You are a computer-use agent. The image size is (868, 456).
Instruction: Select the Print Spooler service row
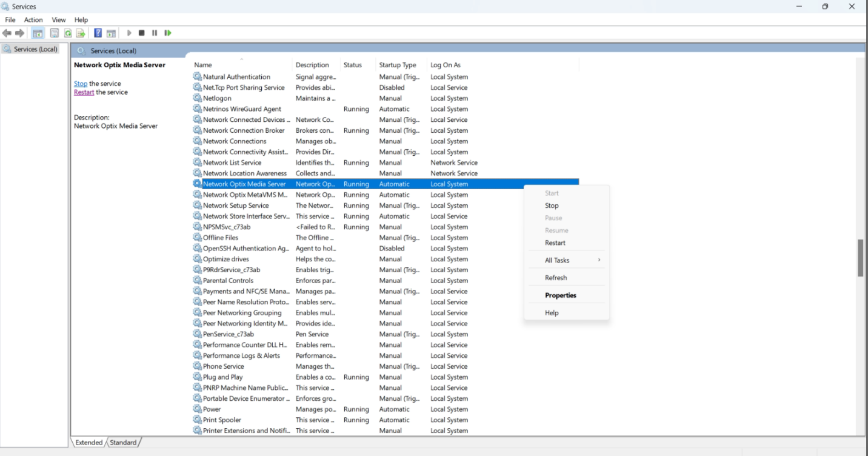pos(222,420)
